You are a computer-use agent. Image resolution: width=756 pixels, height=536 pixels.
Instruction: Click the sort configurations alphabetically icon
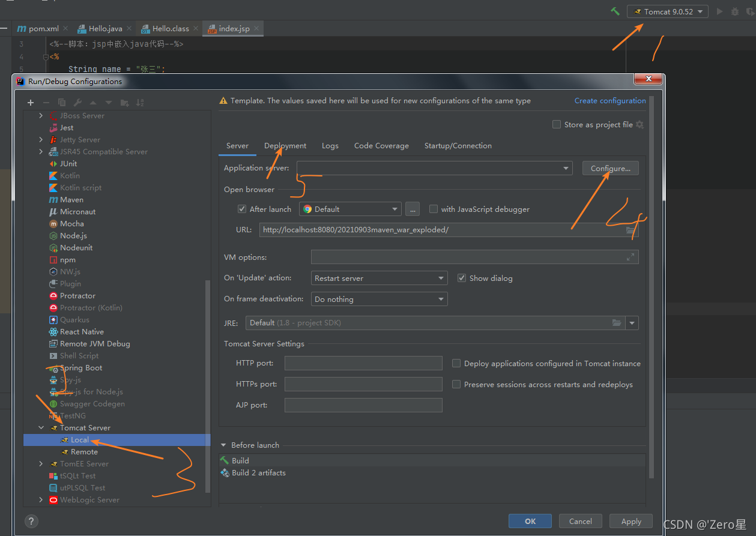pos(140,103)
